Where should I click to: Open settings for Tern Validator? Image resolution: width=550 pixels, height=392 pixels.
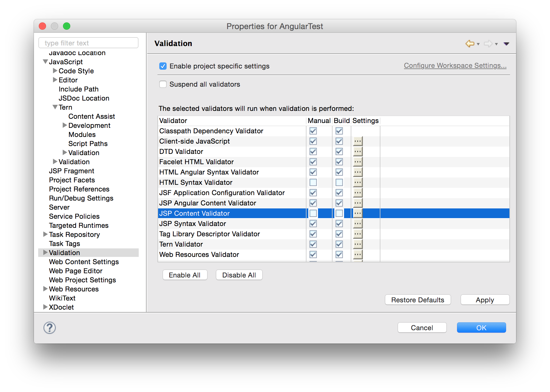pyautogui.click(x=358, y=244)
